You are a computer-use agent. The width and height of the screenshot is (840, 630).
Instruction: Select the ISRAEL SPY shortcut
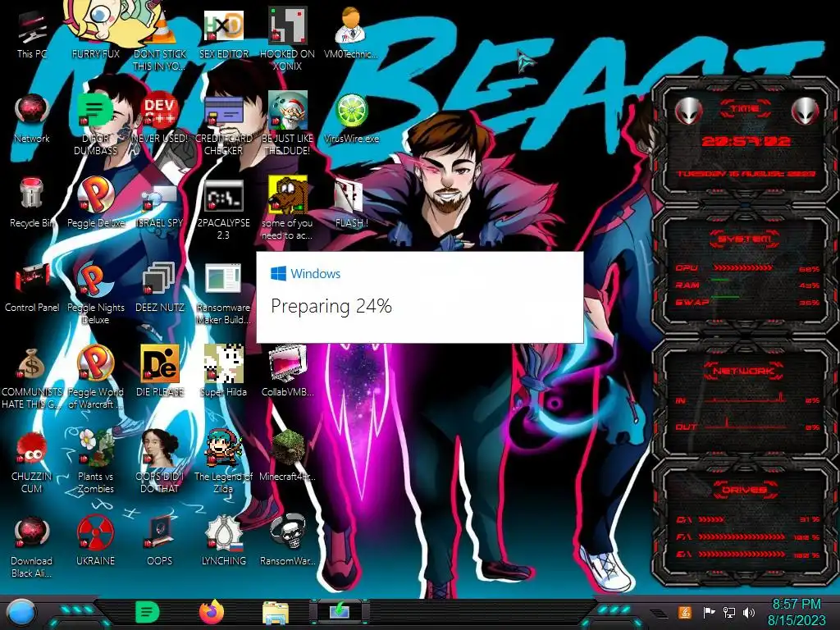tap(160, 203)
